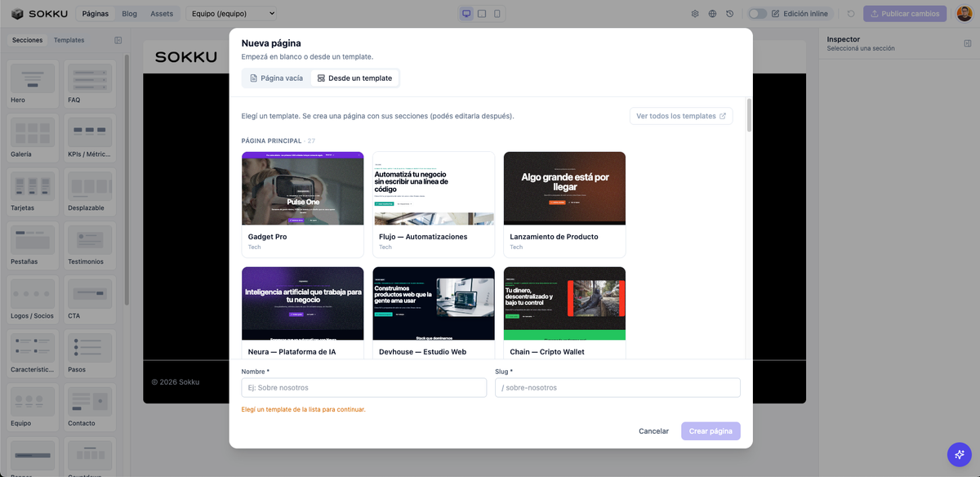Click Cancelar button
This screenshot has width=980, height=477.
coord(653,431)
